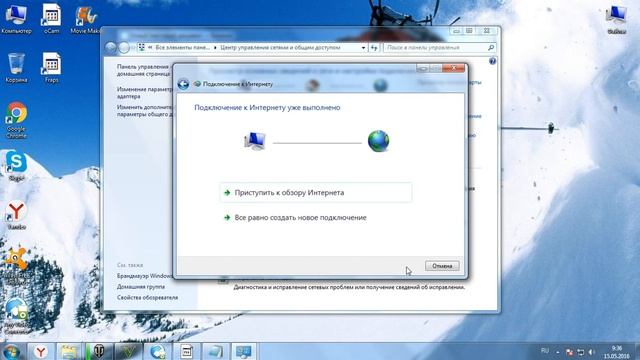Open the volume speaker tray icon
The height and width of the screenshot is (360, 640).
[591, 352]
